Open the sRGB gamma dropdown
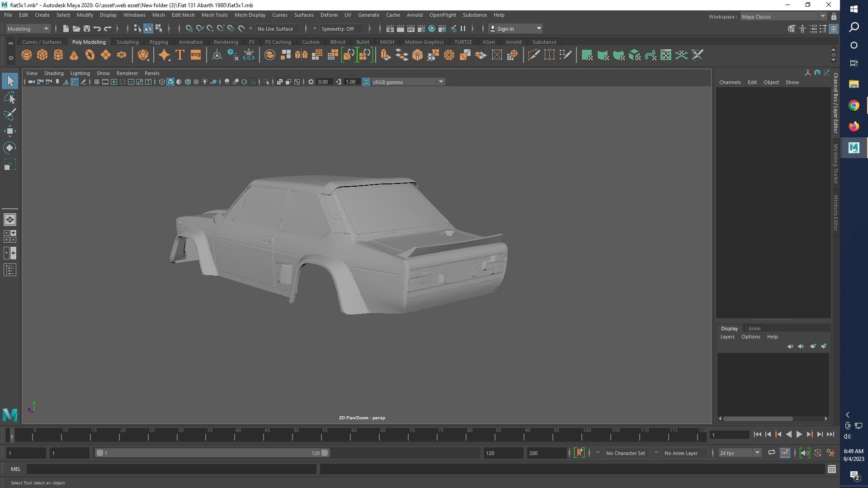Image resolution: width=868 pixels, height=488 pixels. (408, 82)
